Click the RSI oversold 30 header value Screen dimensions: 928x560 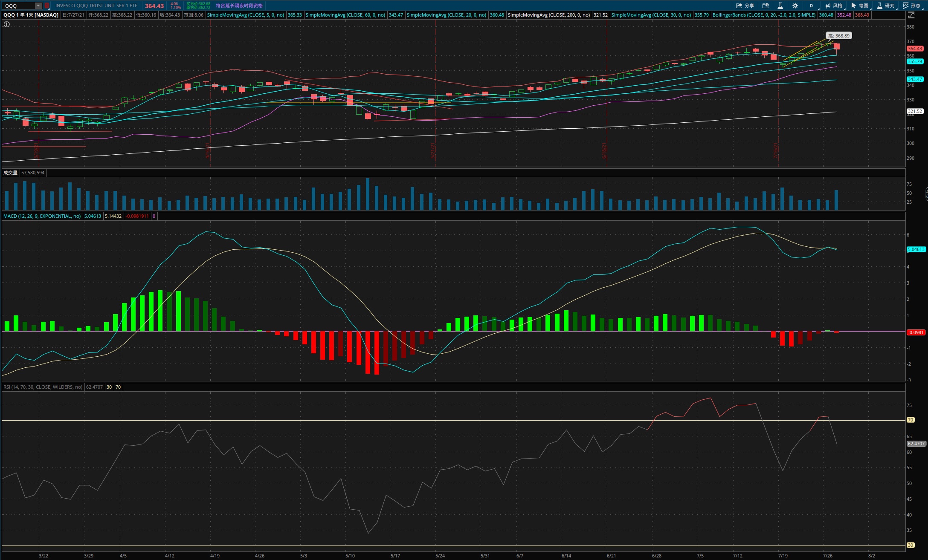pyautogui.click(x=109, y=387)
